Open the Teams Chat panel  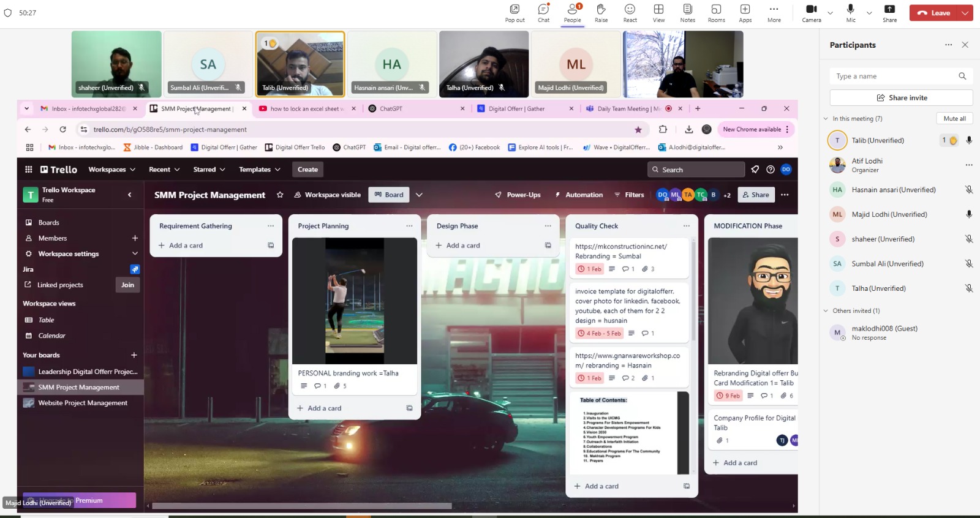point(543,12)
